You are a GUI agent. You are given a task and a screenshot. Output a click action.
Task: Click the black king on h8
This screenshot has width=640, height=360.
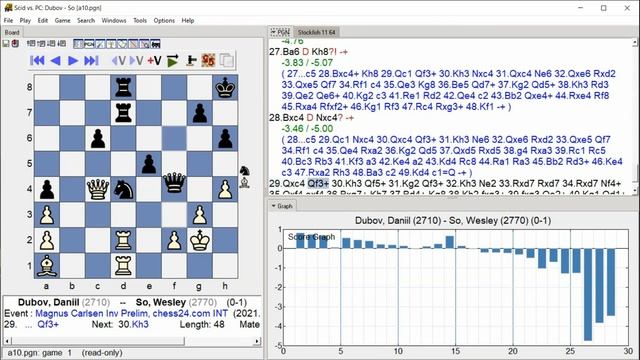[x=225, y=87]
